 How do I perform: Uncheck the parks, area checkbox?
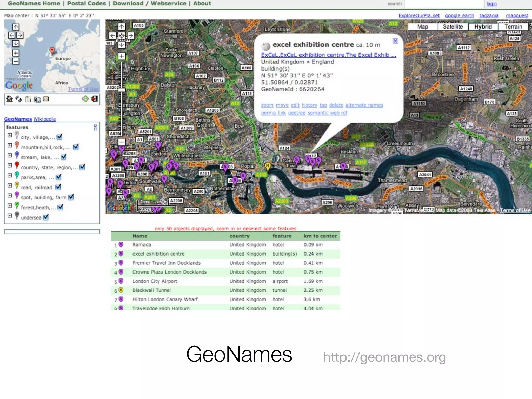(x=59, y=177)
